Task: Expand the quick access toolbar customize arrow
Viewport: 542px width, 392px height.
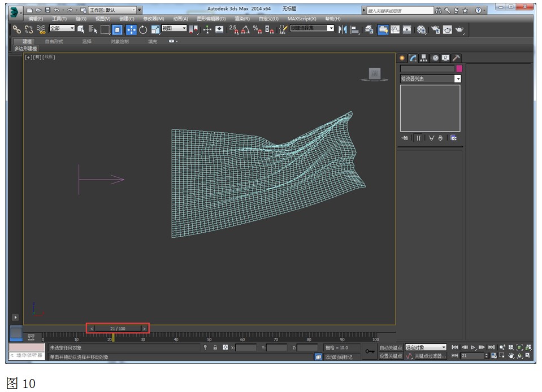Action: [x=139, y=10]
